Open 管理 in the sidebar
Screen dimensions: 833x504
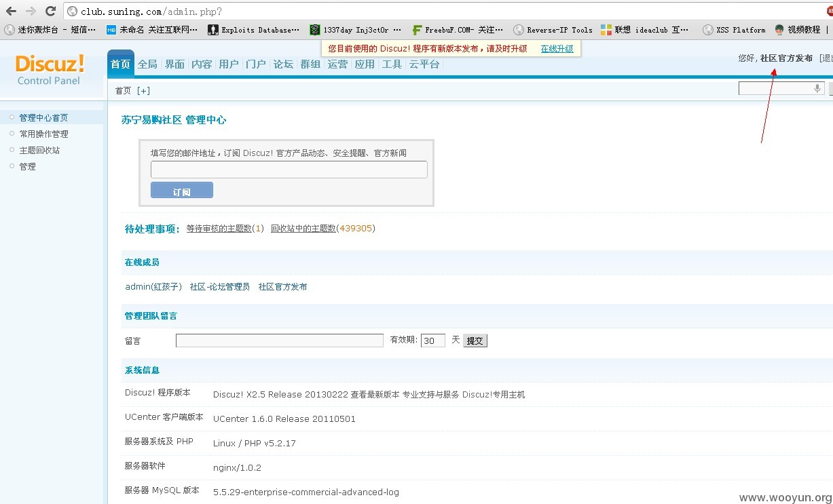pos(27,167)
